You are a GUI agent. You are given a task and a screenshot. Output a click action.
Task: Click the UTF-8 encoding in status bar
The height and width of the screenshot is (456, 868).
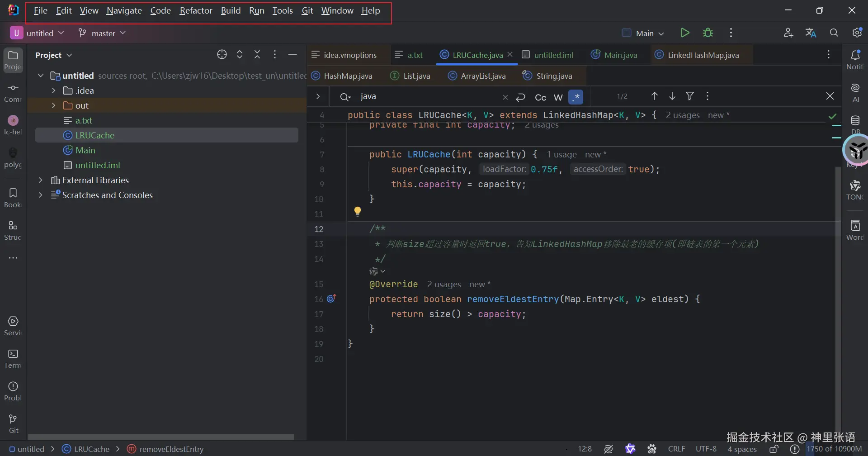tap(706, 449)
